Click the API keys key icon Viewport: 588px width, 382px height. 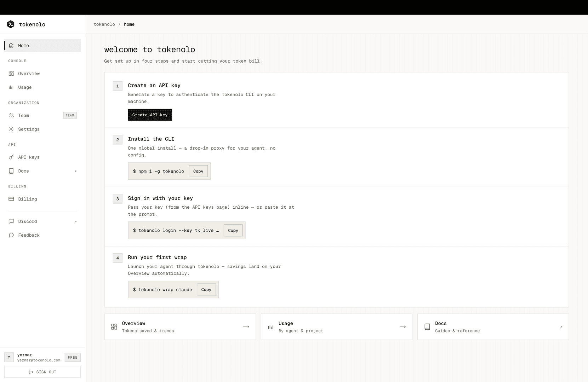tap(11, 157)
